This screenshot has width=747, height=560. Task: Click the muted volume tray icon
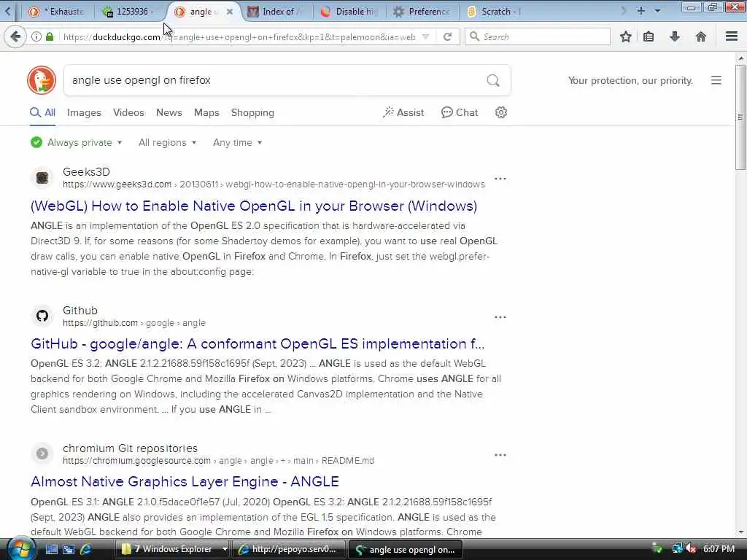pyautogui.click(x=692, y=549)
